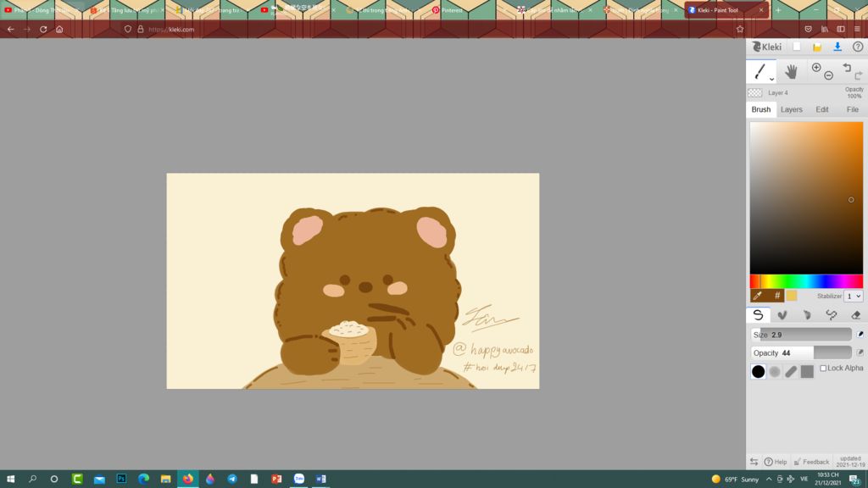Pick a hue on the rainbow strip
The height and width of the screenshot is (488, 868).
[x=806, y=281]
